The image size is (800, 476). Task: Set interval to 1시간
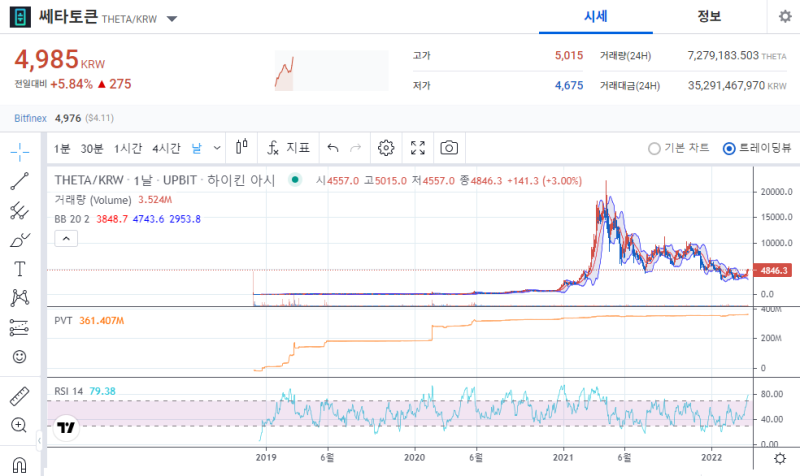[x=128, y=148]
